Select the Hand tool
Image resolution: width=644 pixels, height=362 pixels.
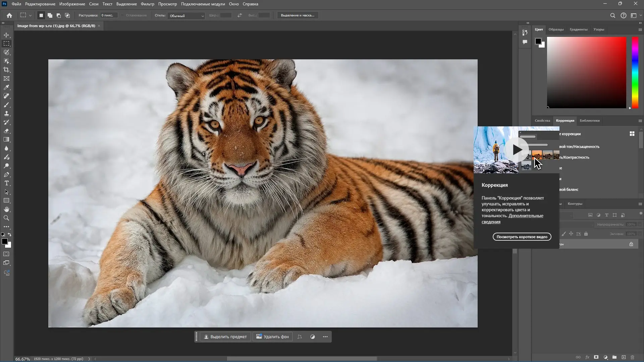pyautogui.click(x=6, y=209)
